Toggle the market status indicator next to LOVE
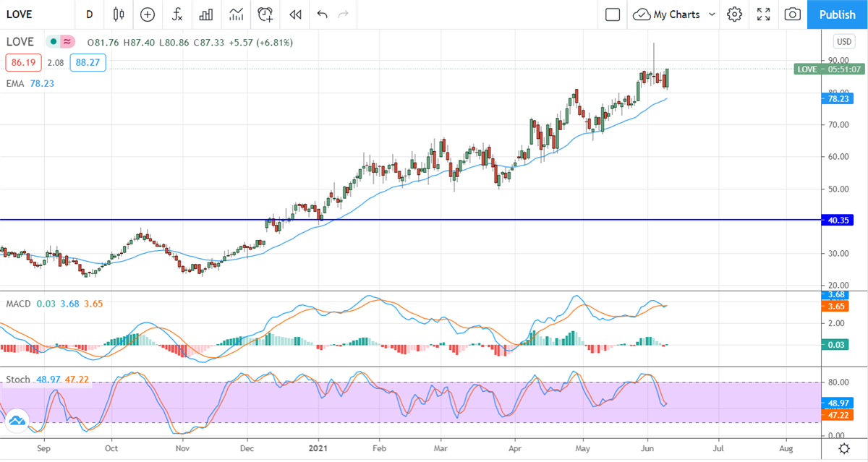 (53, 43)
